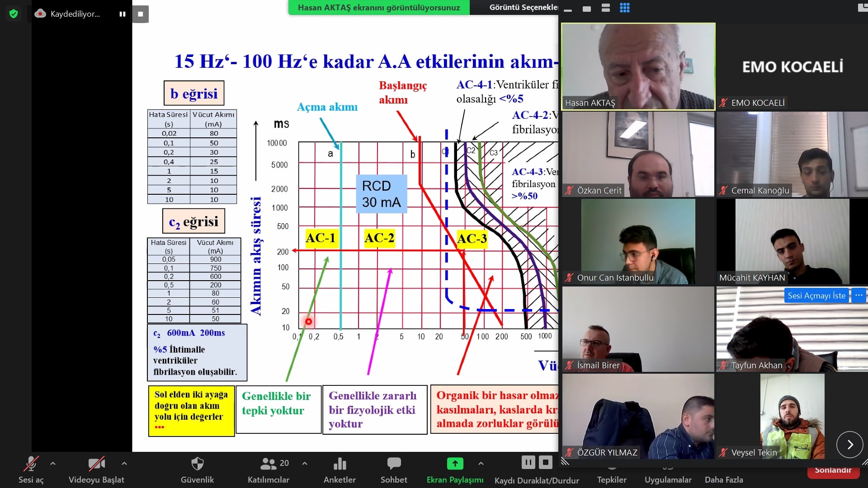Image resolution: width=868 pixels, height=488 pixels.
Task: Click the c₂ eğrisi table heading
Action: [x=193, y=221]
